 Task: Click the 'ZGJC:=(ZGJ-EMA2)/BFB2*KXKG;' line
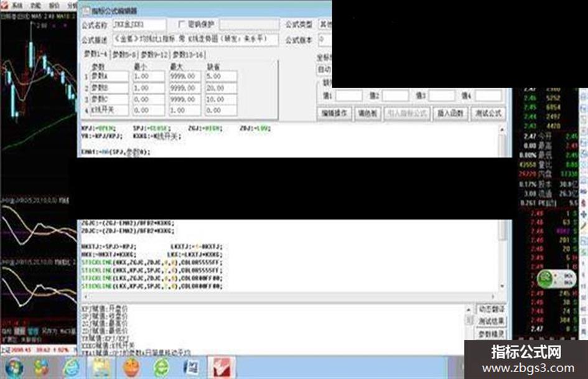pos(128,223)
